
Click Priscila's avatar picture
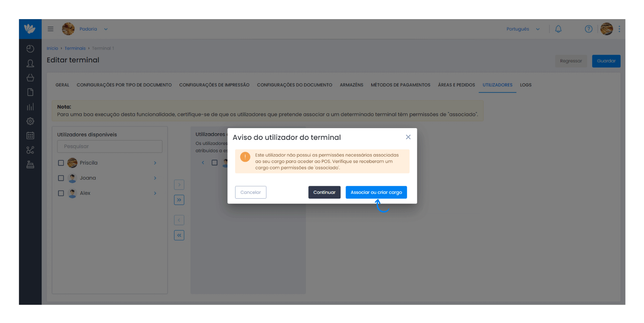[72, 163]
